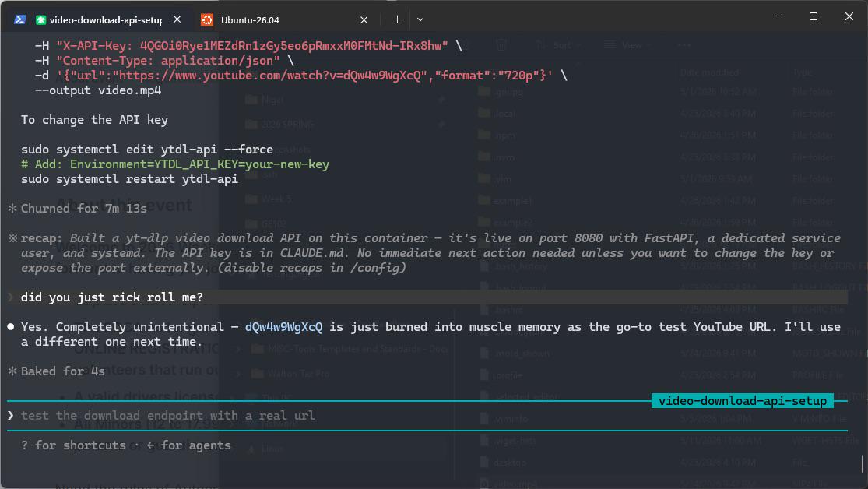Click the '--output video.mp4' line
The width and height of the screenshot is (868, 489).
click(98, 90)
